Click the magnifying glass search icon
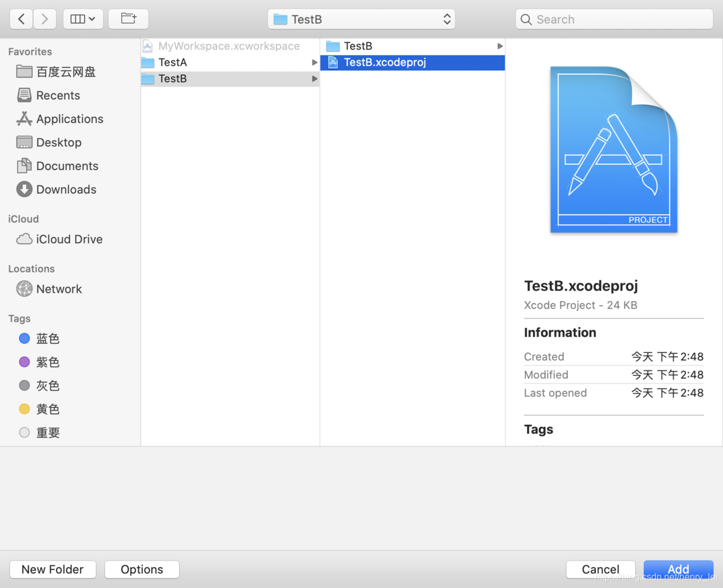Viewport: 723px width, 588px height. (526, 20)
